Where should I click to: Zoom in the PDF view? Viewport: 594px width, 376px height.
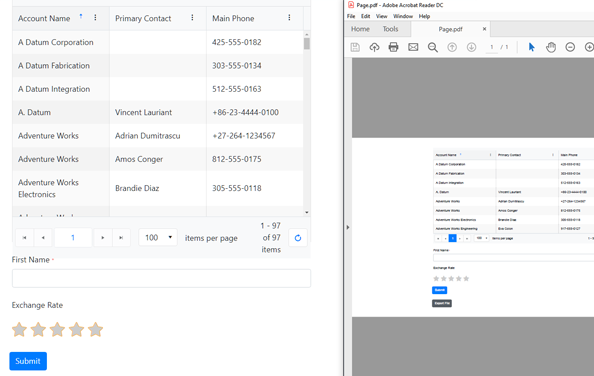(589, 47)
